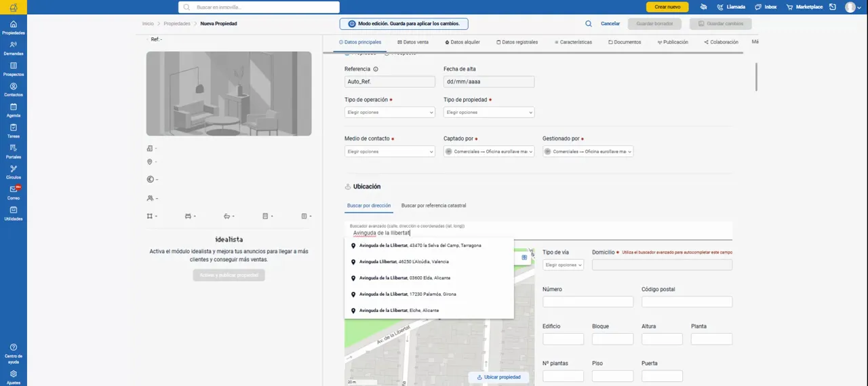The width and height of the screenshot is (868, 386).
Task: Click the Número input field
Action: pyautogui.click(x=588, y=302)
